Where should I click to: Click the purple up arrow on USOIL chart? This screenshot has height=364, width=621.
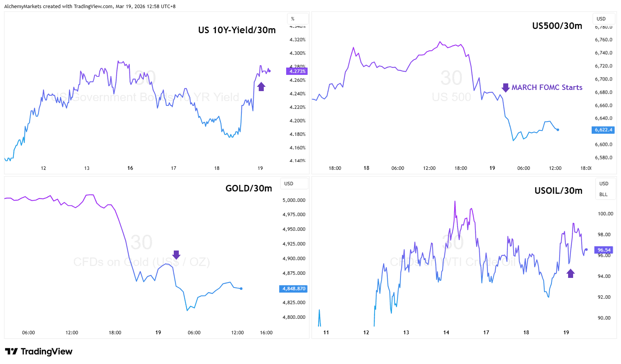pos(570,273)
